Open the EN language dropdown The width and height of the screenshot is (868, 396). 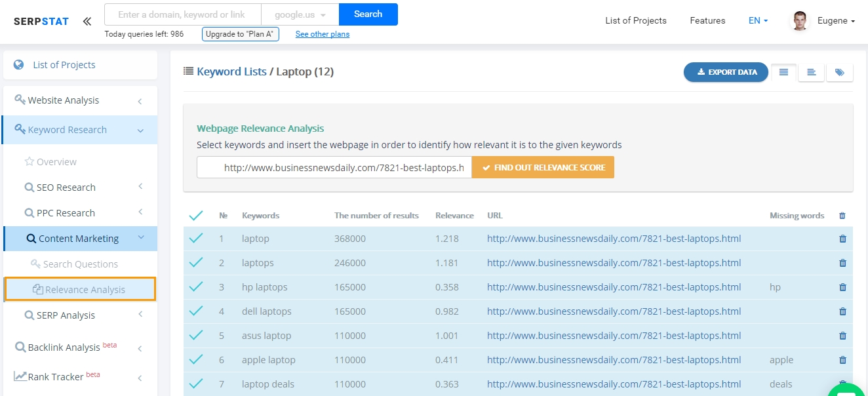(x=758, y=21)
